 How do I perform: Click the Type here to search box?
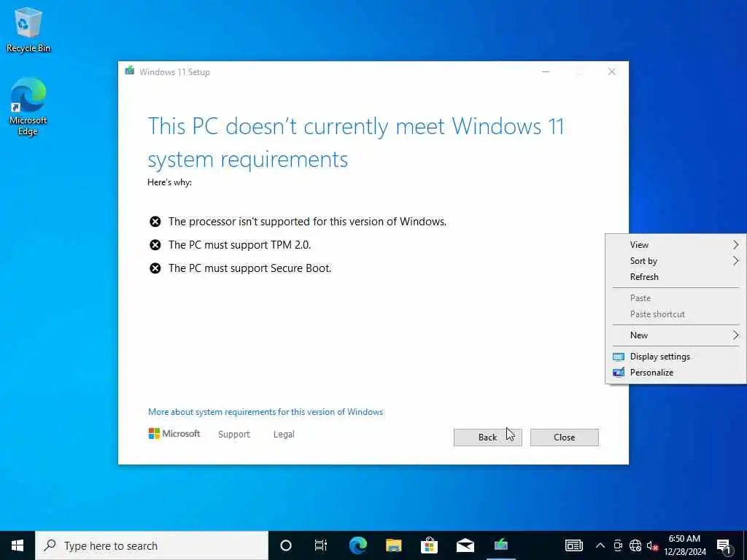coord(152,545)
